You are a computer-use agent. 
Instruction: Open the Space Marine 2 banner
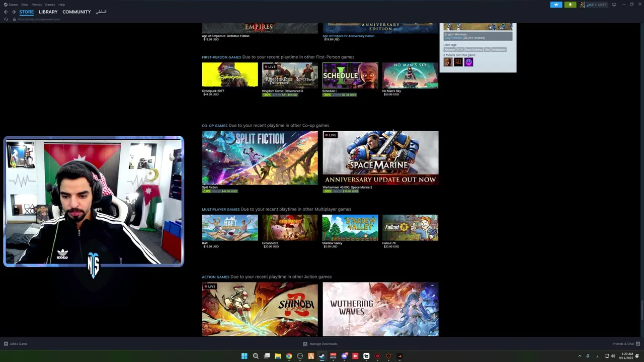[380, 158]
